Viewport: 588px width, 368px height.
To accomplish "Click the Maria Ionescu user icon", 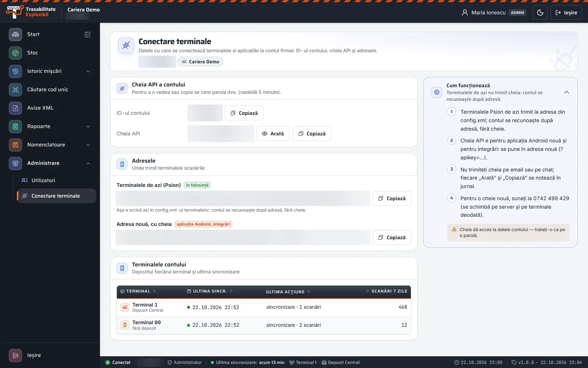I will (x=465, y=13).
